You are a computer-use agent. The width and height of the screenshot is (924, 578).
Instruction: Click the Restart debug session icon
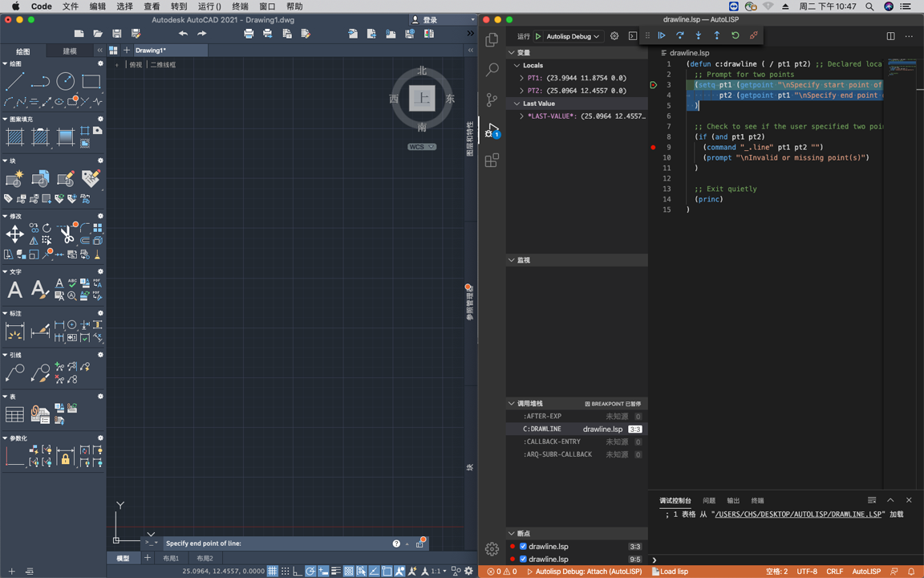735,36
